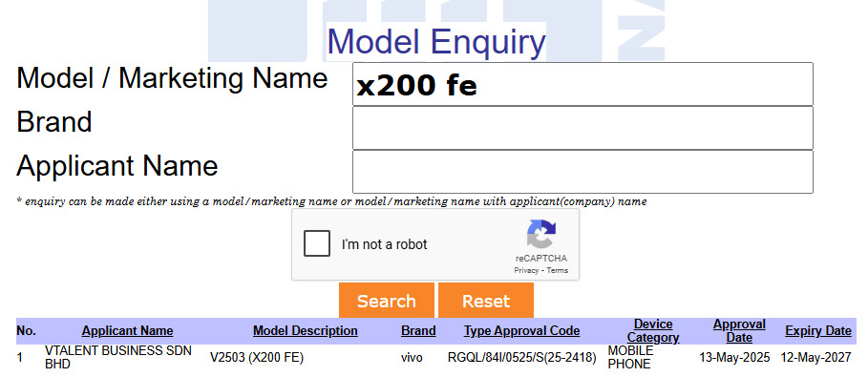Click the No. column header

pos(26,331)
